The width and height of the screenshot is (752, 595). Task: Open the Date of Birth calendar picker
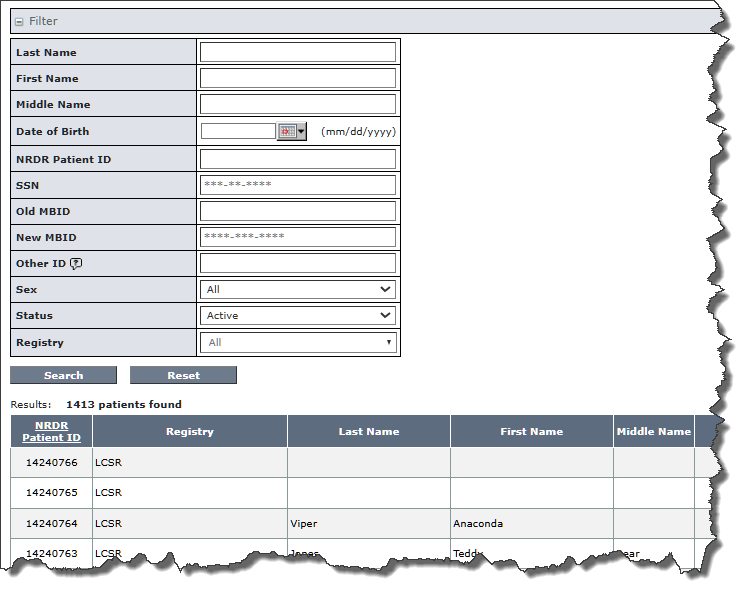tap(292, 131)
